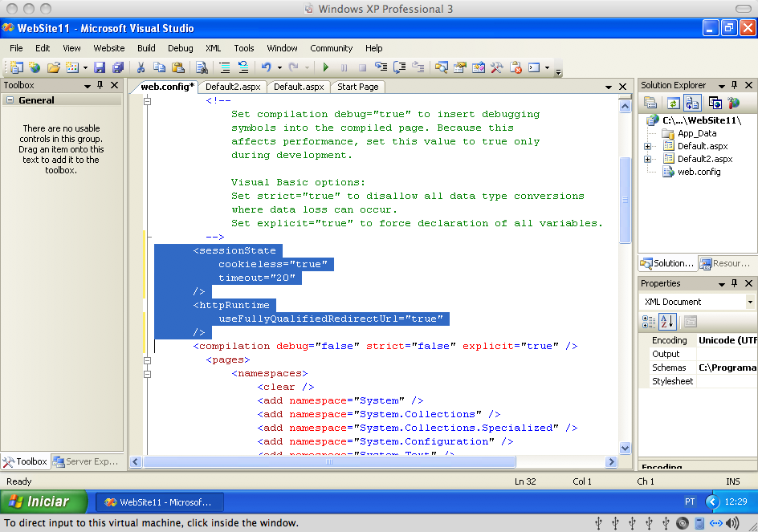
Task: Open the File menu
Action: pyautogui.click(x=16, y=48)
